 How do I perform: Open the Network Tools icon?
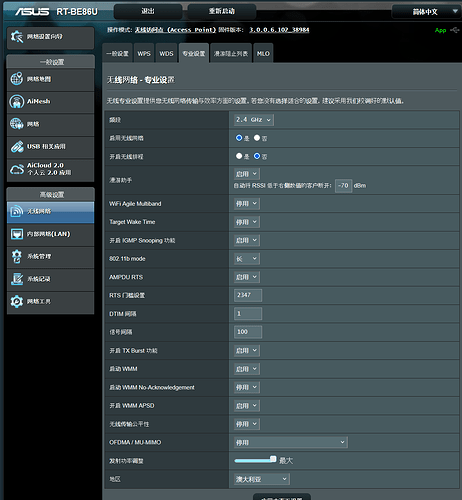(x=17, y=301)
